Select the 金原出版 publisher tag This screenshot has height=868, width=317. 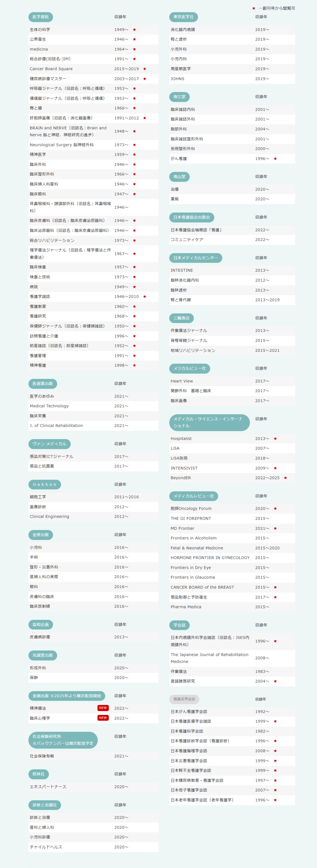[40, 535]
